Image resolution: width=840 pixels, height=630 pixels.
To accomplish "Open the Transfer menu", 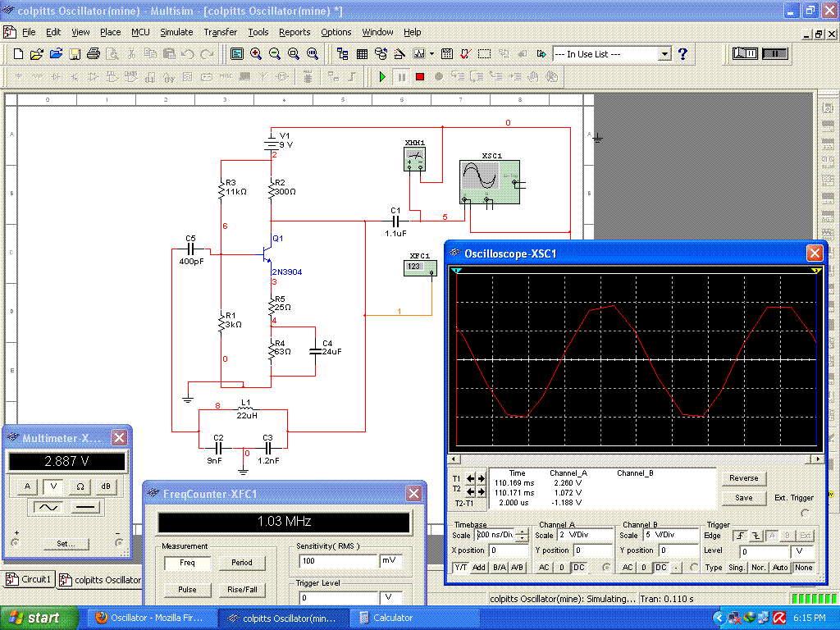I will pos(220,32).
